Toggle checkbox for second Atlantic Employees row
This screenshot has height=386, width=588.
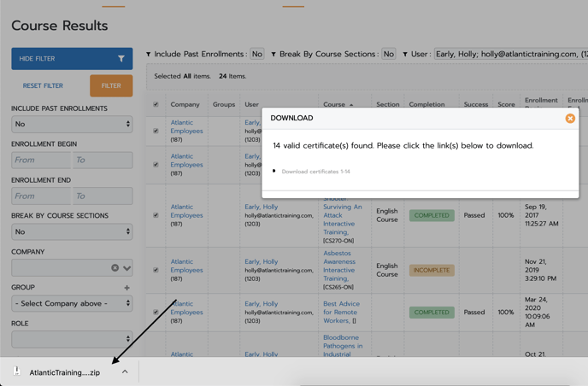156,165
